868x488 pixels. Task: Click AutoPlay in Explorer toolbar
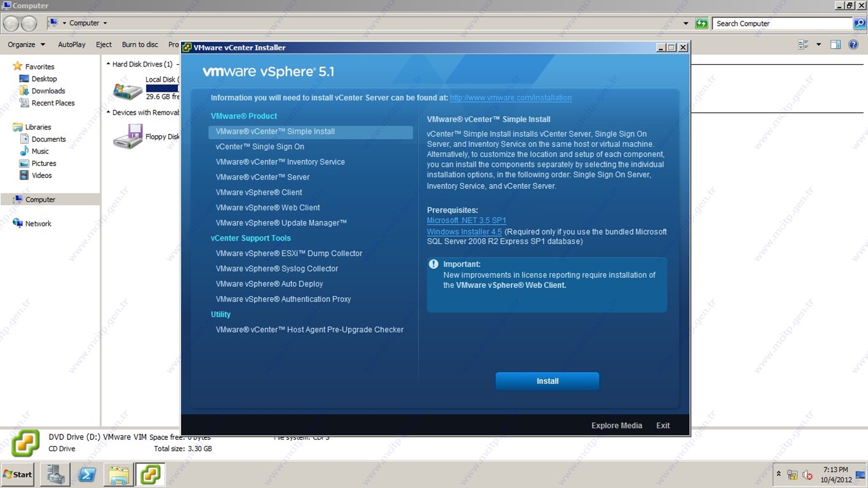72,45
